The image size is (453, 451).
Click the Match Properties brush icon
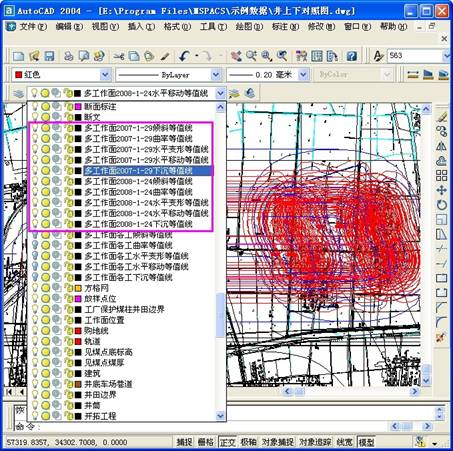point(165,56)
